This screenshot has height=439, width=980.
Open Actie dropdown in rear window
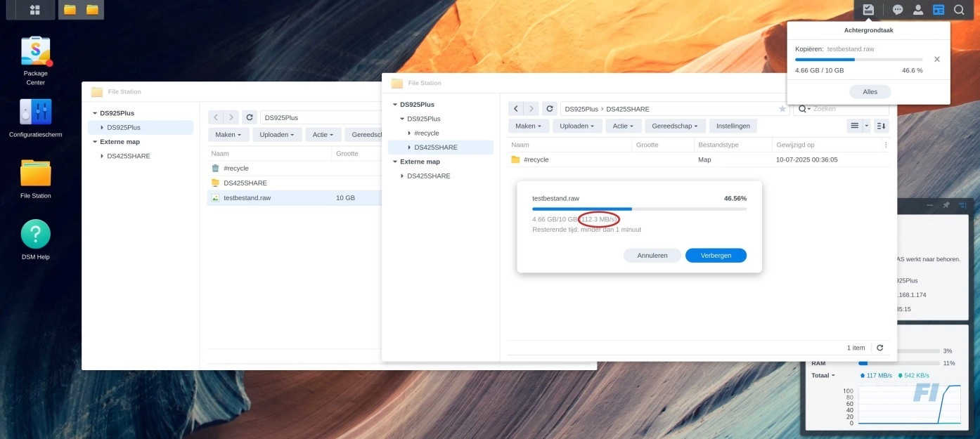click(x=323, y=134)
